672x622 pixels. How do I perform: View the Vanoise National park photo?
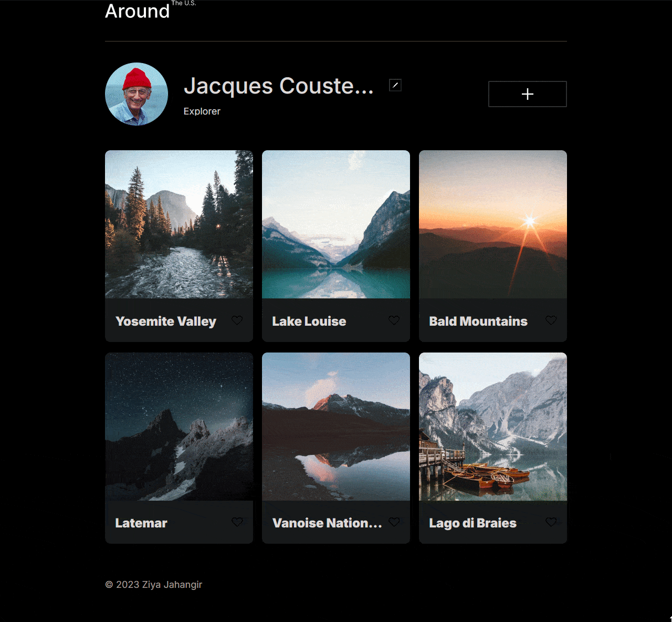click(336, 427)
